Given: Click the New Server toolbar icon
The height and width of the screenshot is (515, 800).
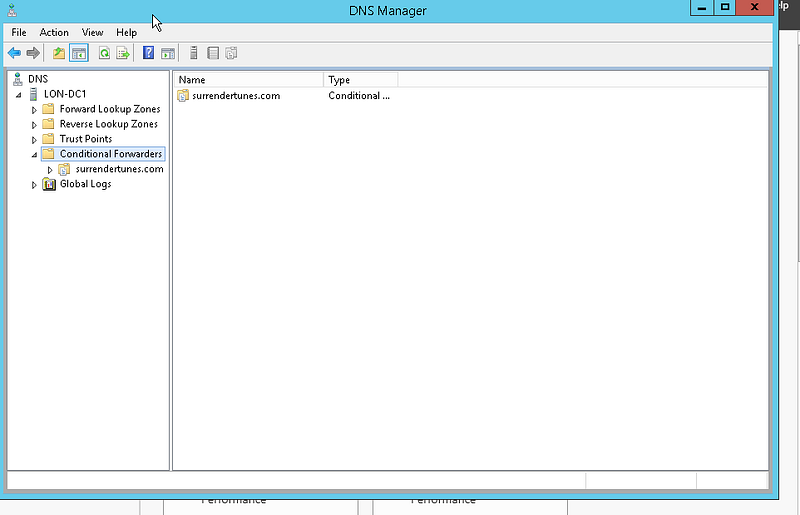Looking at the screenshot, I should tap(193, 53).
